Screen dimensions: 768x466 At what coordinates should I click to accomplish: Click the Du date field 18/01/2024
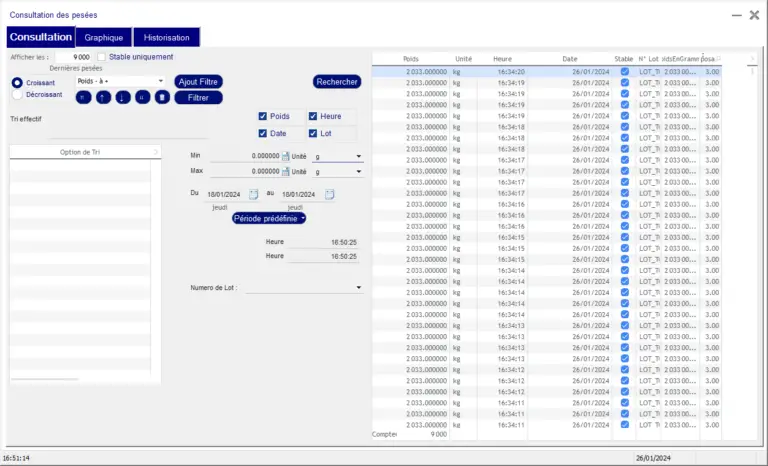226,195
